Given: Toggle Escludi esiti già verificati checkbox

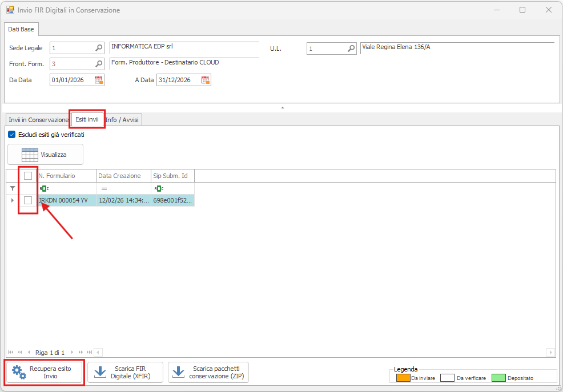Looking at the screenshot, I should (x=12, y=135).
